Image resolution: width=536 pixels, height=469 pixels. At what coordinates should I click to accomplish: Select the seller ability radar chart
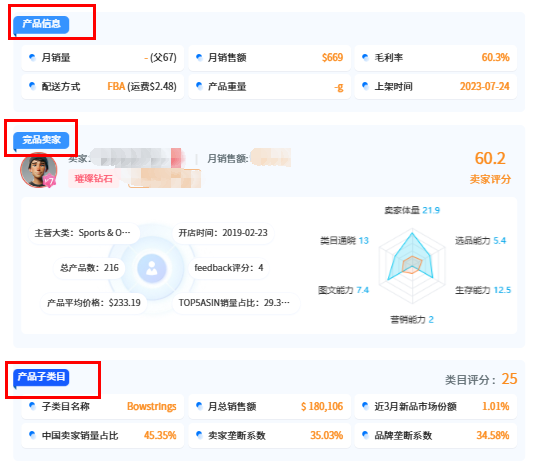[412, 266]
